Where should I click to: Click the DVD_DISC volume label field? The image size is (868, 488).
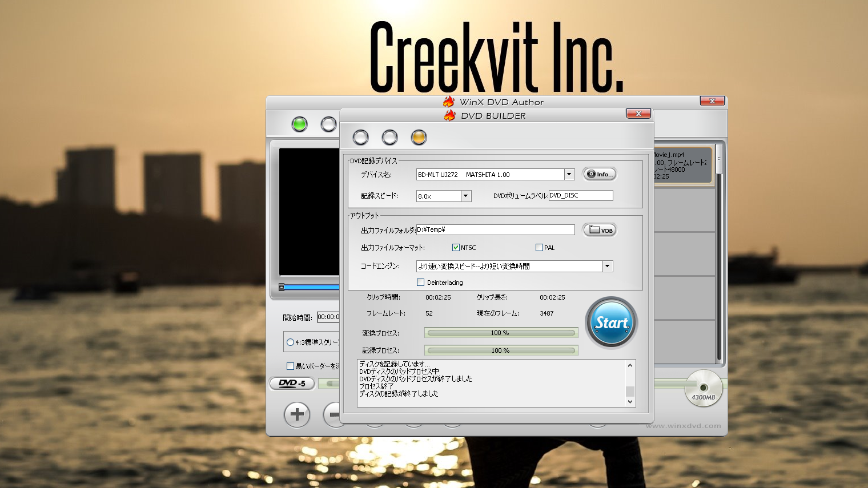coord(581,195)
